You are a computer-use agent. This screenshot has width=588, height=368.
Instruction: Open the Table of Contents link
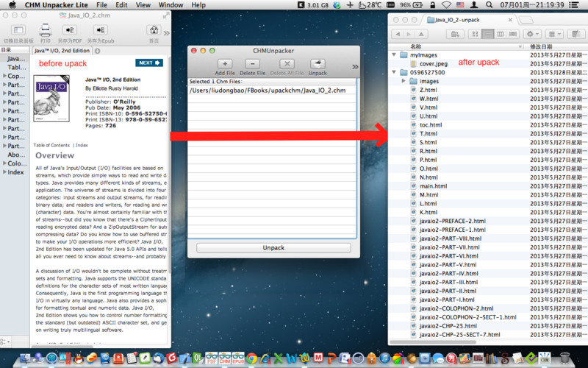click(51, 145)
